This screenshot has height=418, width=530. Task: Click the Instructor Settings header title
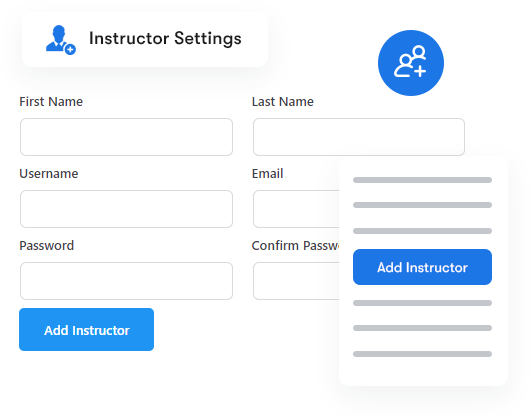pos(165,39)
